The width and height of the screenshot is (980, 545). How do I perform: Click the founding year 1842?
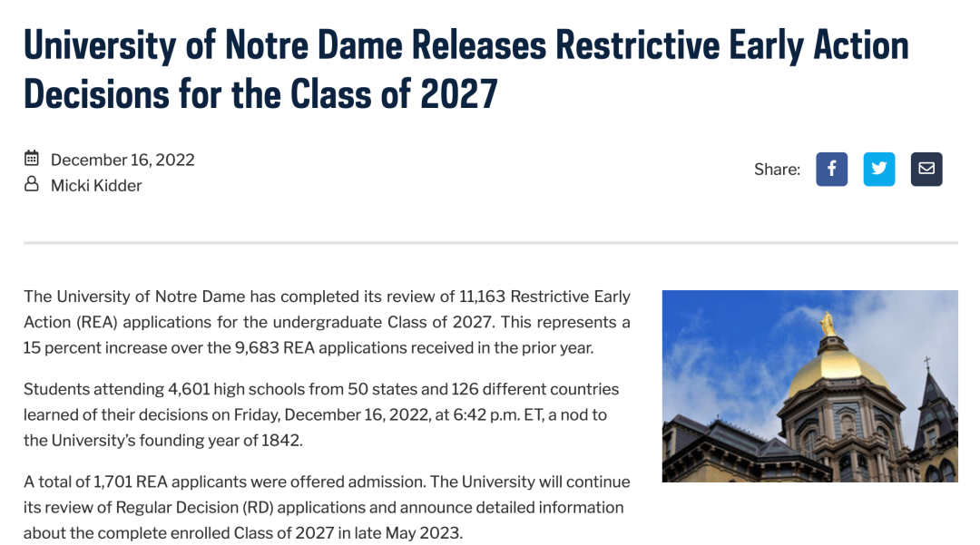click(280, 441)
